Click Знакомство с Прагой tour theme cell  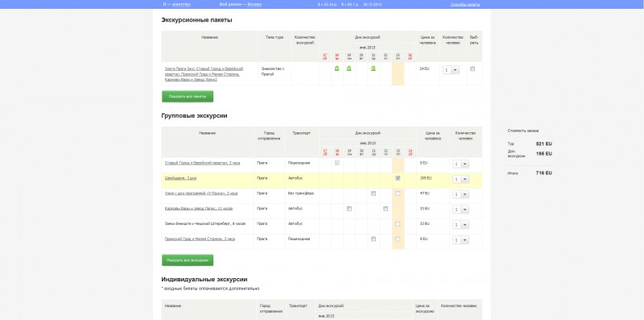tap(273, 72)
